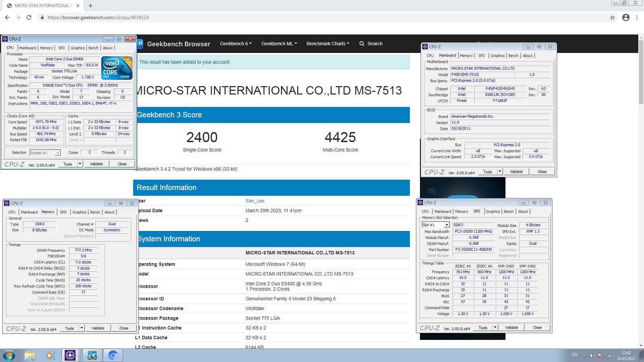The image size is (644, 362).
Task: Open Tools dropdown arrow in Mainboard window
Action: tap(500, 172)
